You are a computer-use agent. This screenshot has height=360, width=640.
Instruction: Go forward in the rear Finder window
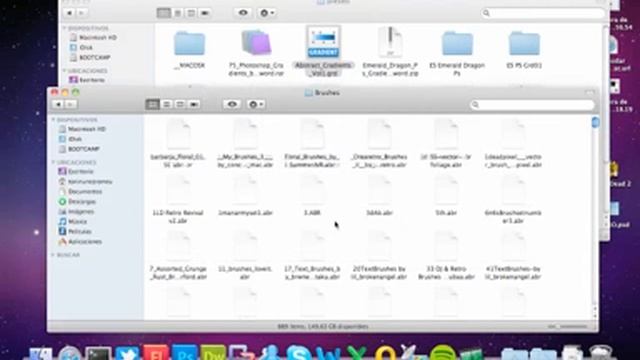click(81, 13)
